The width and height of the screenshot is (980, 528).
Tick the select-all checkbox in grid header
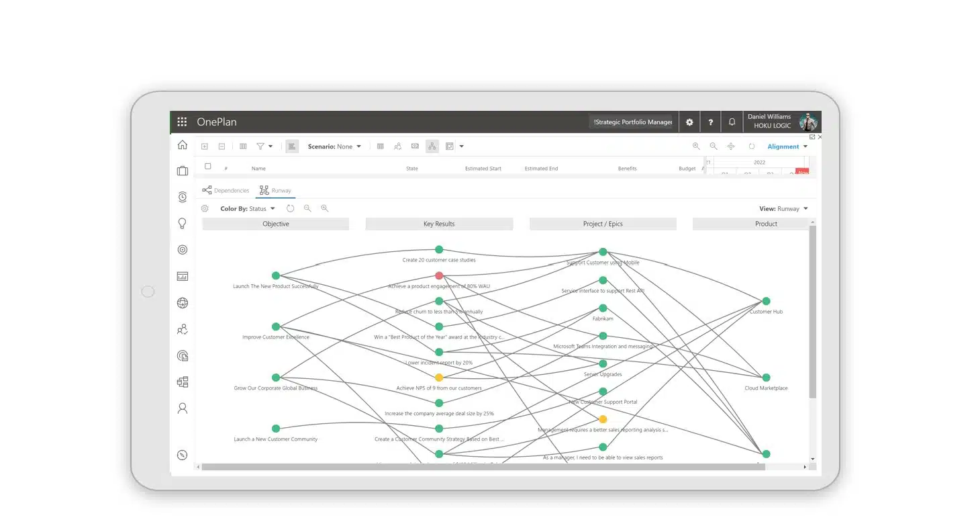[207, 167]
